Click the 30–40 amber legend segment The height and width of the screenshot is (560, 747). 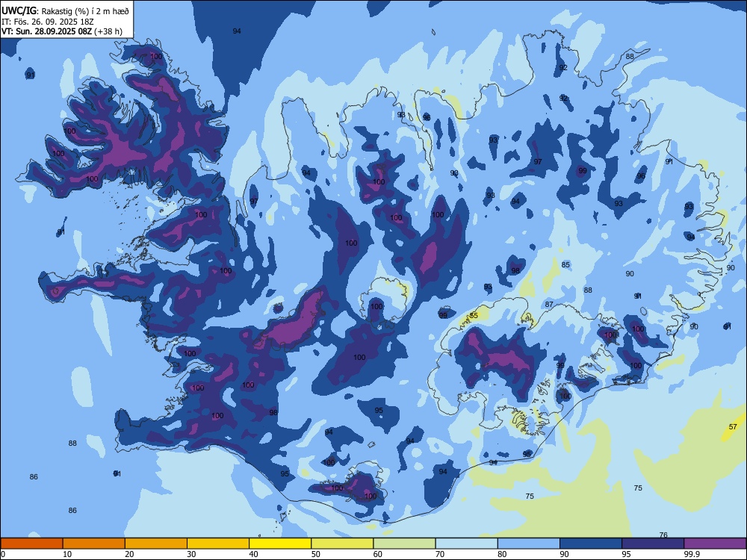(x=218, y=544)
